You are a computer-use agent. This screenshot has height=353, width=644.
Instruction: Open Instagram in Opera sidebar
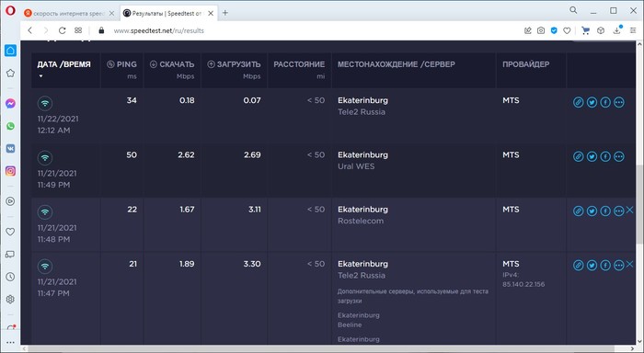10,171
